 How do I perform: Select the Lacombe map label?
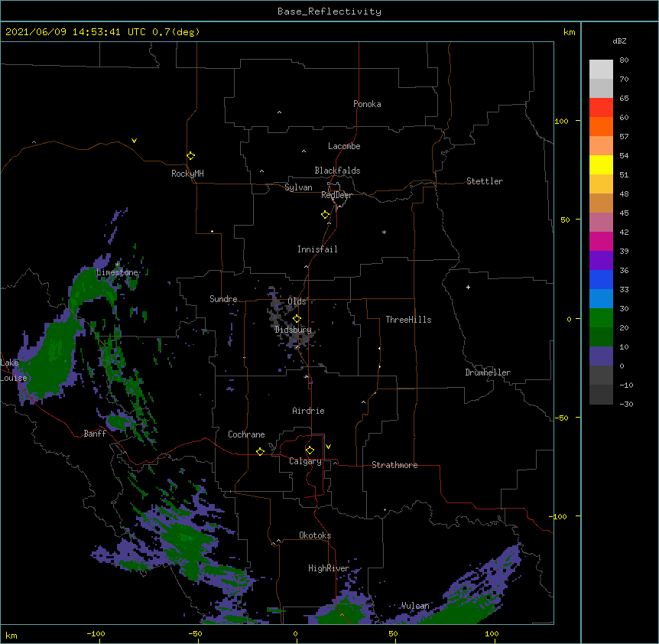(344, 146)
